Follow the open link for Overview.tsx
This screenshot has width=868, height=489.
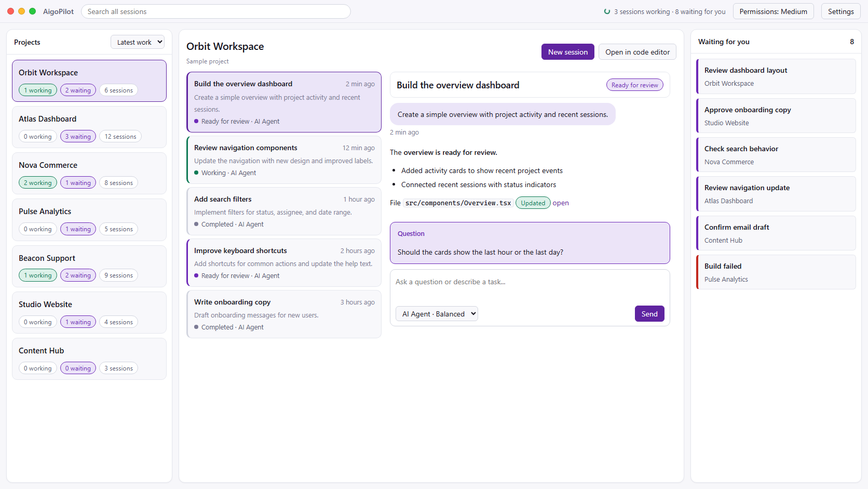tap(561, 203)
